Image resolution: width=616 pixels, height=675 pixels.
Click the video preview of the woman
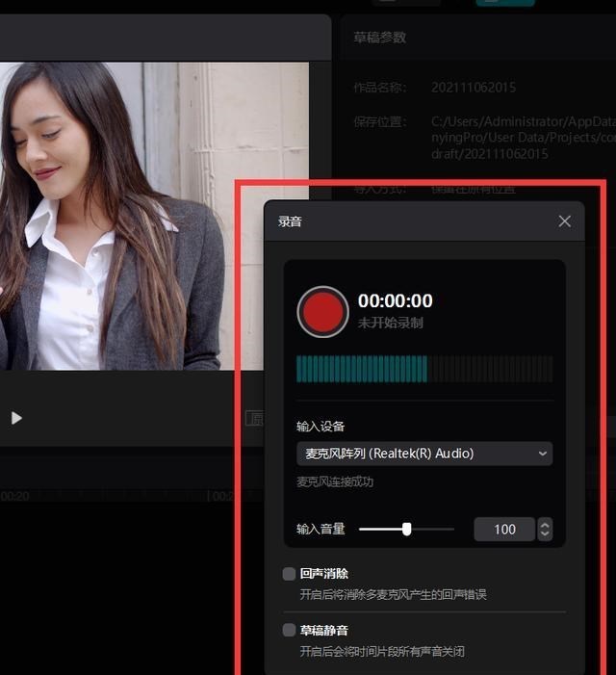(154, 216)
